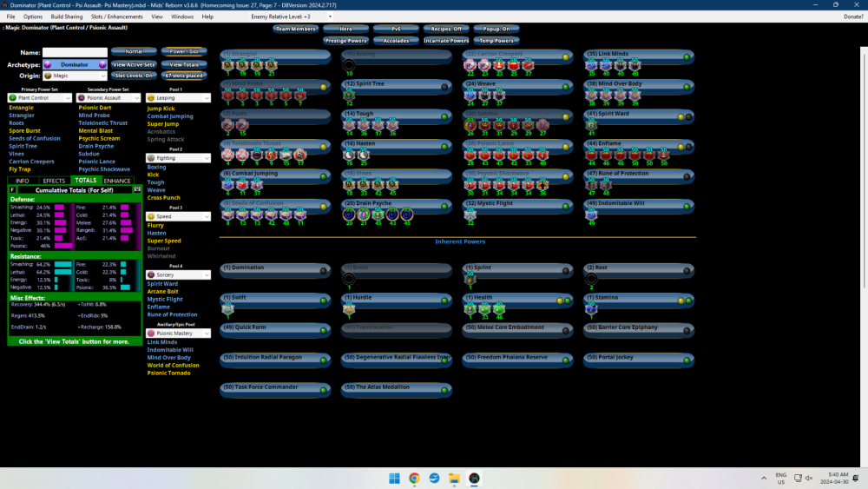Select Drain Psyche's slot placed at level 21
This screenshot has height=489, width=868.
click(363, 215)
